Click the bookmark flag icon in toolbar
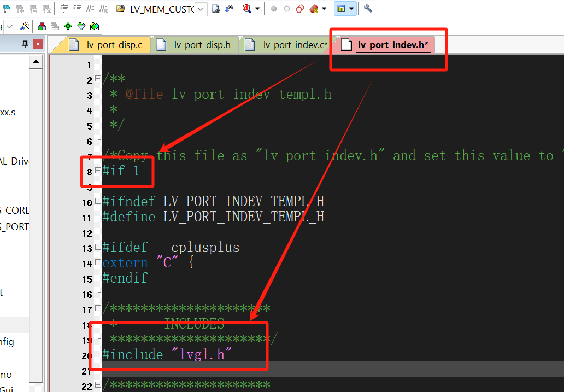Viewport: 564px width, 392px height. point(8,9)
